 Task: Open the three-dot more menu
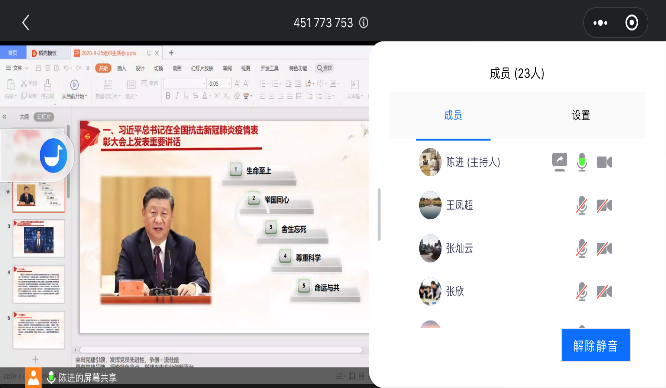point(600,23)
